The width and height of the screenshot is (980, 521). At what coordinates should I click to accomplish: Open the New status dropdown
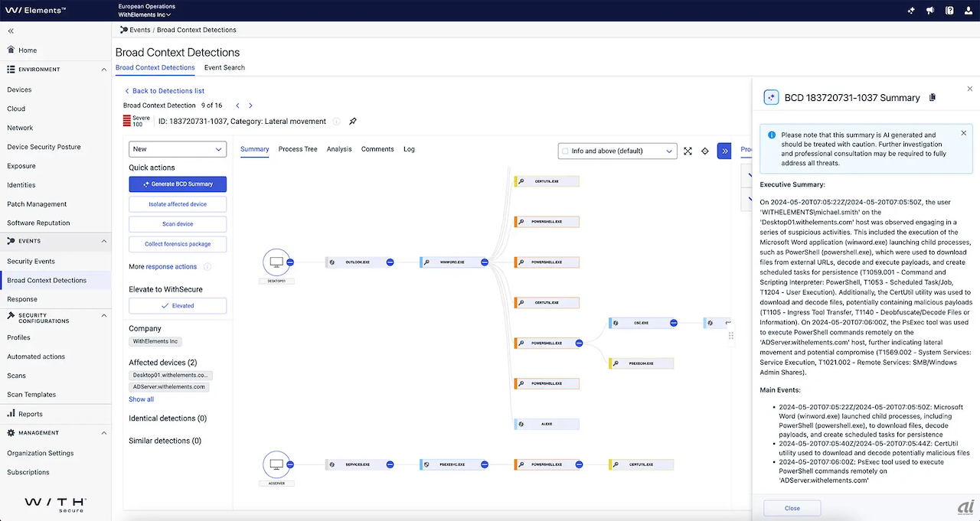pos(178,149)
